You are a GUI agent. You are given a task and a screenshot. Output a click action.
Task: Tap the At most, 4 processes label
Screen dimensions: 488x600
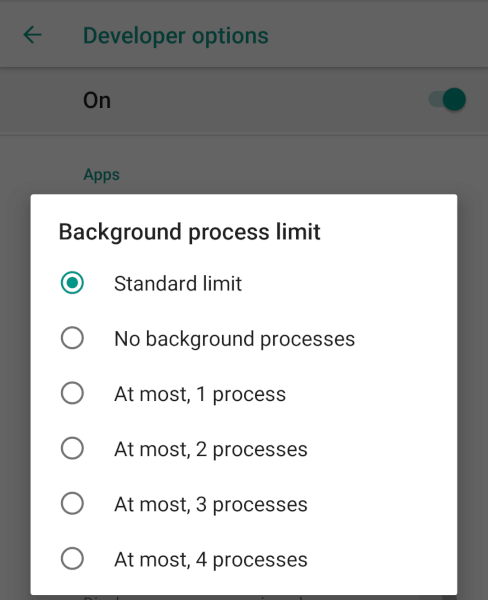coord(211,559)
